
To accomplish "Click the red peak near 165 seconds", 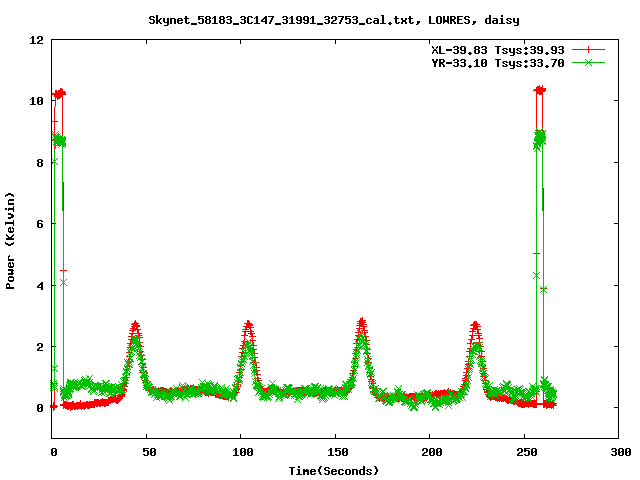I will 362,323.
